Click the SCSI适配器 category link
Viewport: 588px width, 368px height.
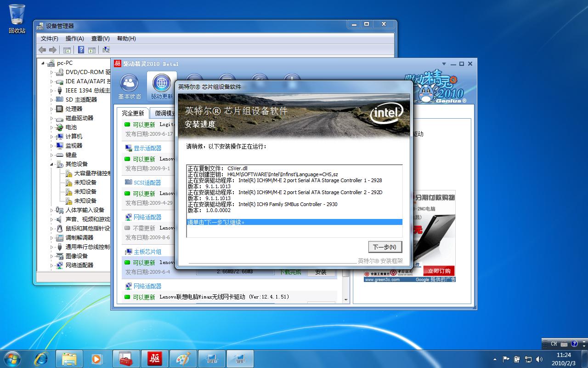click(147, 183)
